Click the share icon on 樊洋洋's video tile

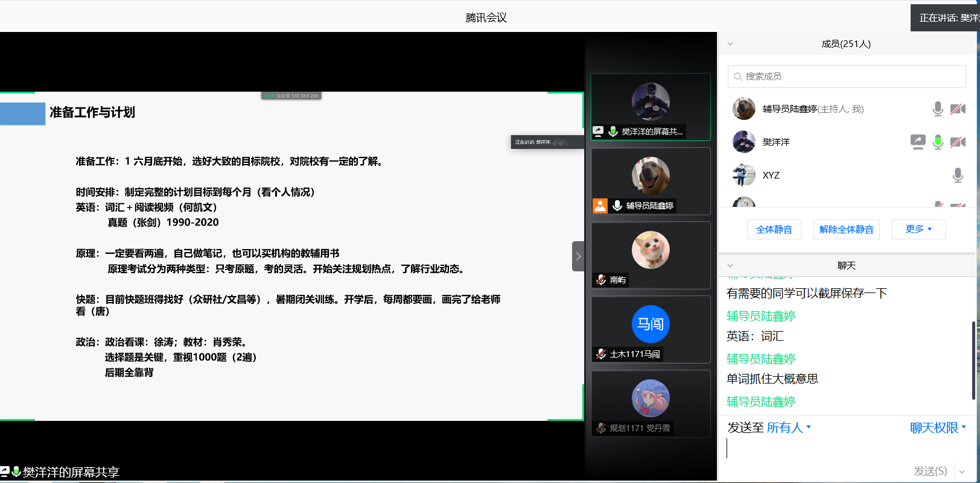598,131
